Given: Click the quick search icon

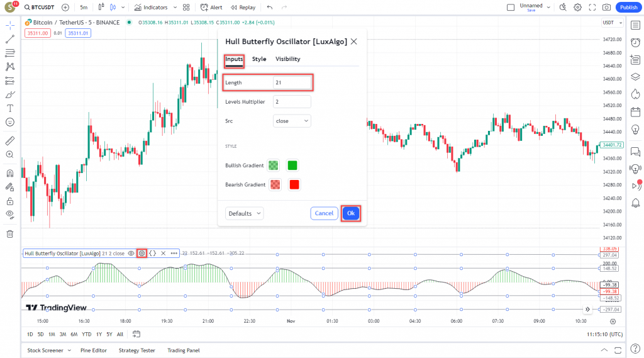Looking at the screenshot, I should 563,8.
